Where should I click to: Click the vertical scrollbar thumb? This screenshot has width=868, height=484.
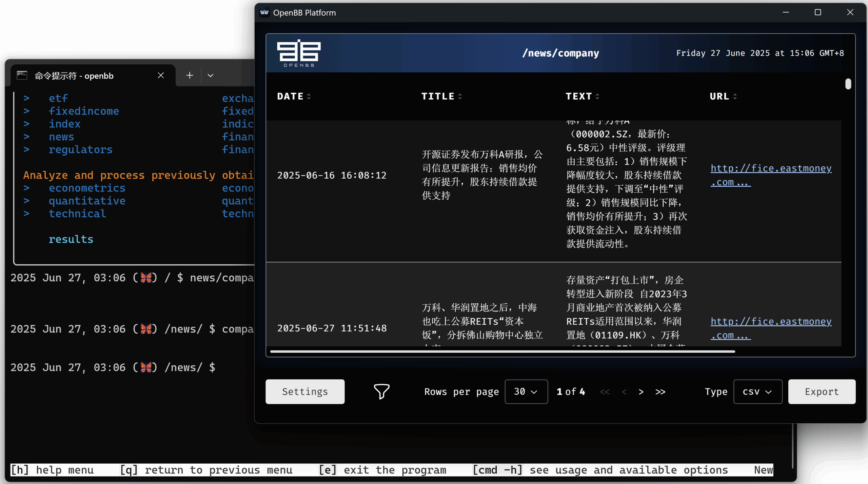point(848,84)
